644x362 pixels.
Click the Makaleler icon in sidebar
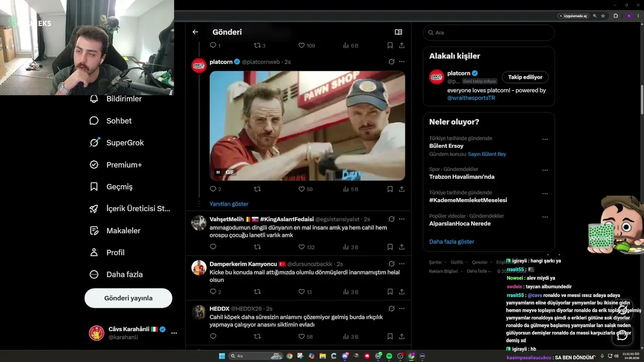pyautogui.click(x=94, y=231)
